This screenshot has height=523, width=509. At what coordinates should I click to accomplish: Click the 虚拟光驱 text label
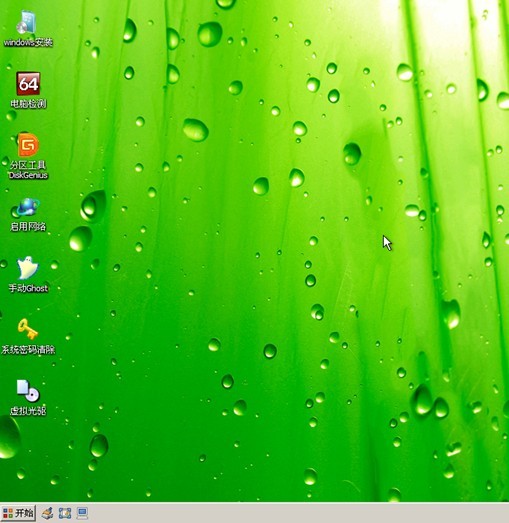pos(28,411)
